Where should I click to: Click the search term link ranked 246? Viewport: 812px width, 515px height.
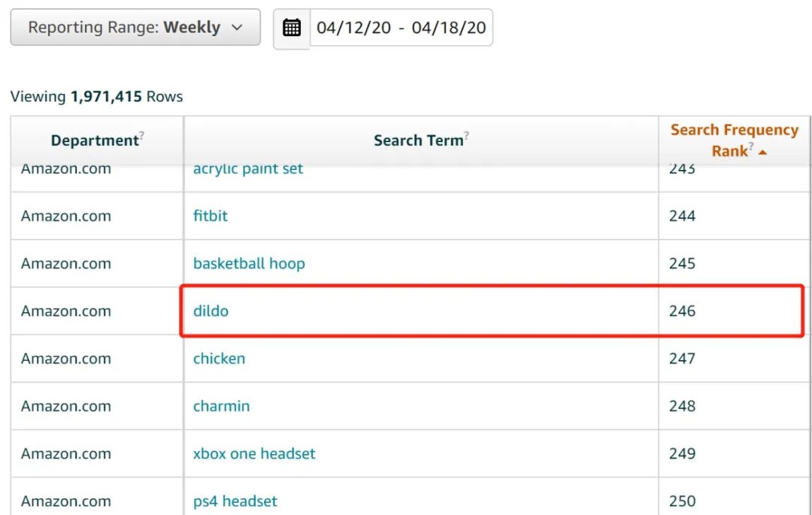click(x=211, y=311)
